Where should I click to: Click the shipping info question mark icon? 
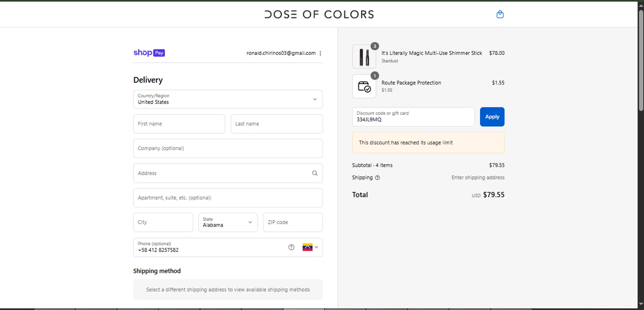click(377, 178)
